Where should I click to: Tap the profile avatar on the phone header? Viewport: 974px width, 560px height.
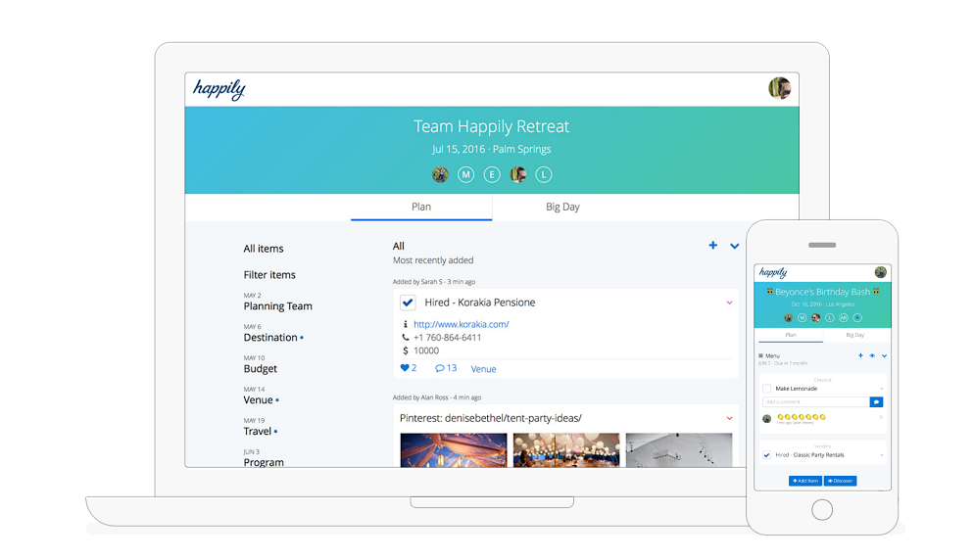[x=880, y=272]
